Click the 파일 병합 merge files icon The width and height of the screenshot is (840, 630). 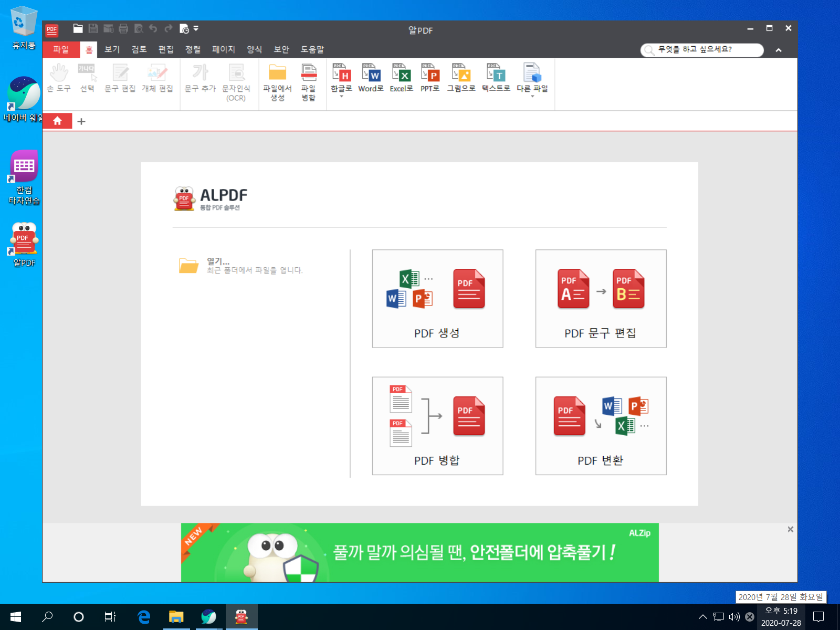pos(309,82)
